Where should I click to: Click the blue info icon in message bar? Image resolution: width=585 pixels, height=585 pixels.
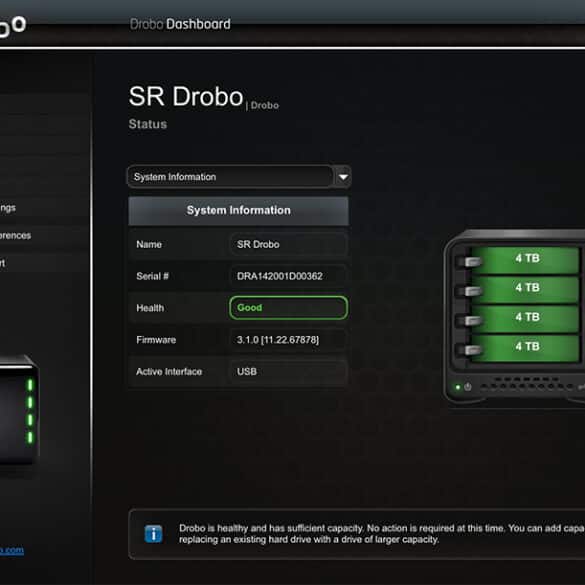click(x=153, y=534)
